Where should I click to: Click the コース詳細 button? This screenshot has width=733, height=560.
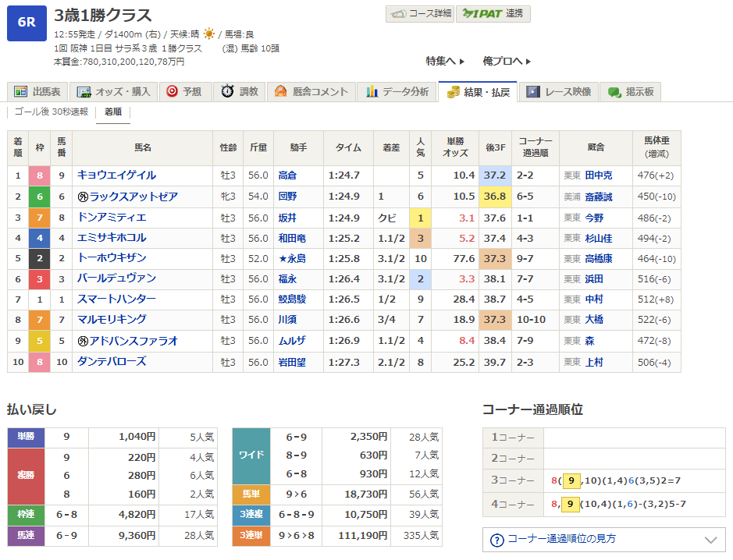click(418, 13)
